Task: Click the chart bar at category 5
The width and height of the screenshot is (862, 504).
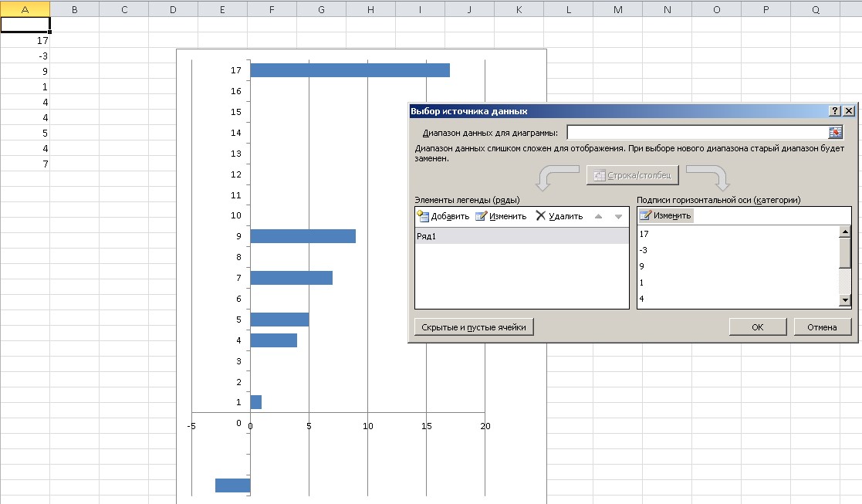Action: point(279,320)
